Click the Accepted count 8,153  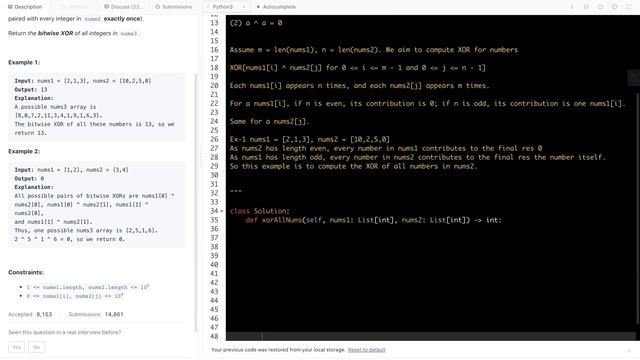coord(44,314)
